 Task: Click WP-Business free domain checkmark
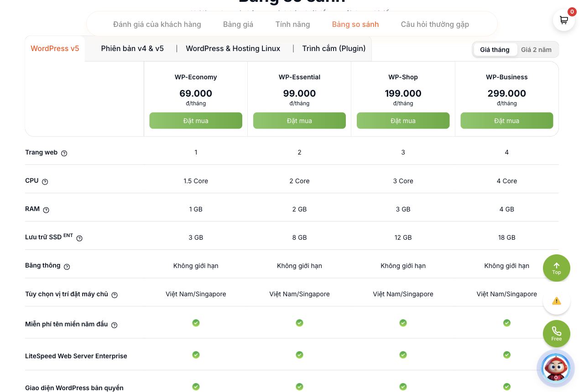tap(506, 323)
